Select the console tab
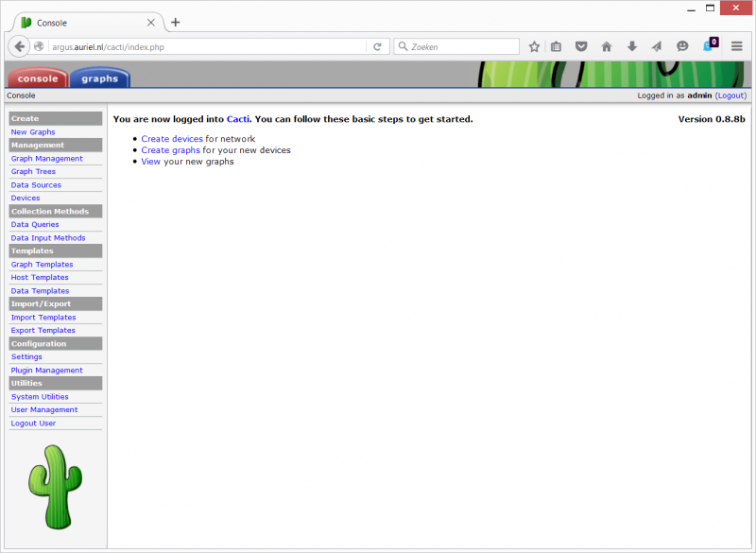The height and width of the screenshot is (553, 756). 38,78
